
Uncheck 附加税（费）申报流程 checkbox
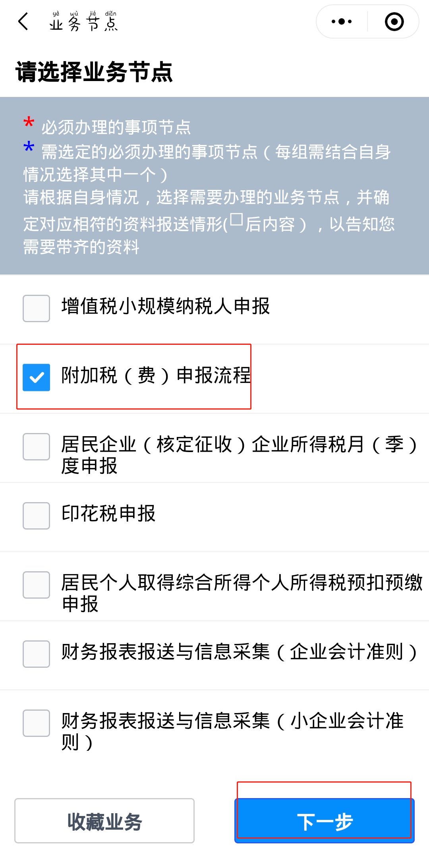36,377
